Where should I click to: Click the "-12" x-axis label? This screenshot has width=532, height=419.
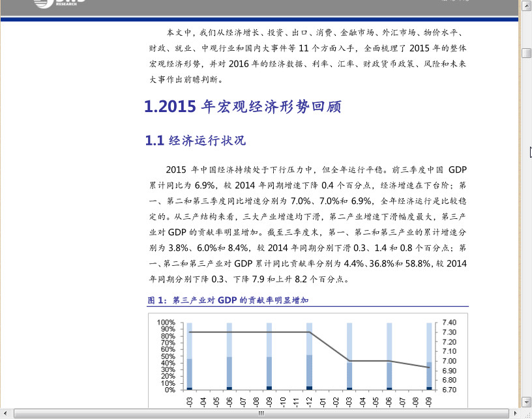pyautogui.click(x=309, y=402)
